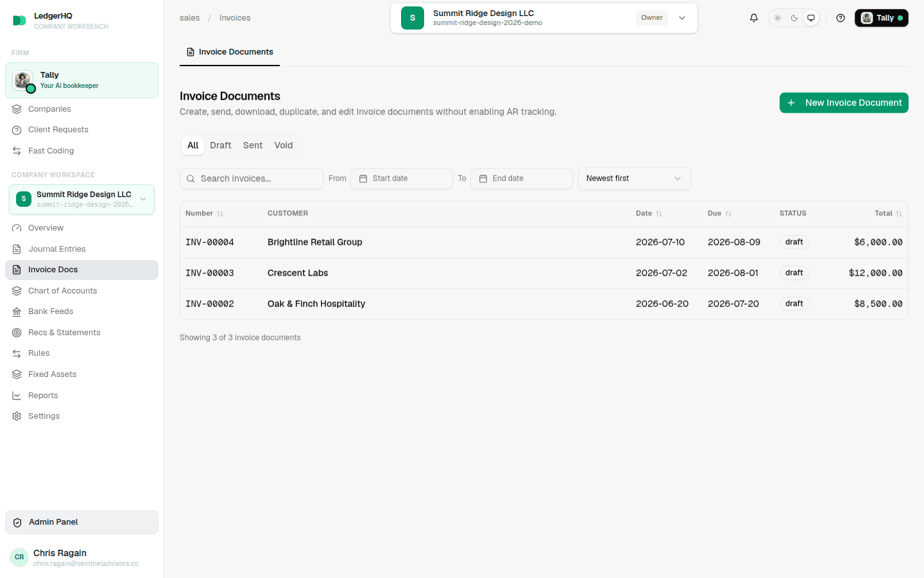Switch to light theme sun icon

778,18
